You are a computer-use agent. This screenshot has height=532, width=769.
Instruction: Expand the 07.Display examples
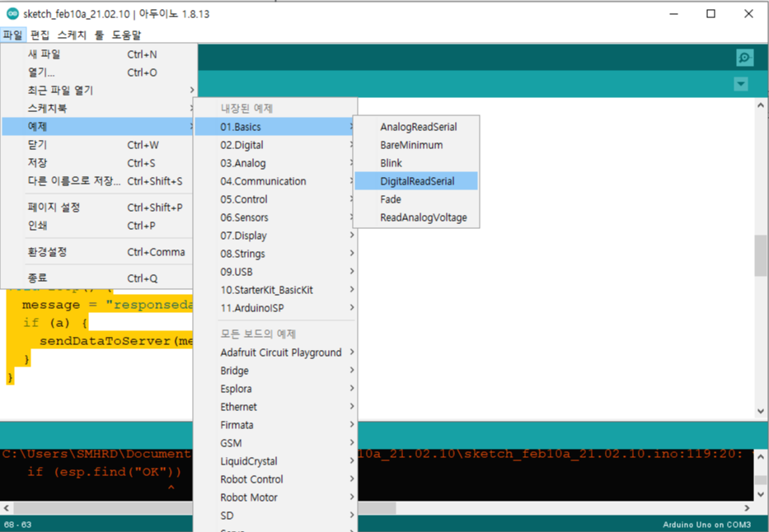click(274, 236)
